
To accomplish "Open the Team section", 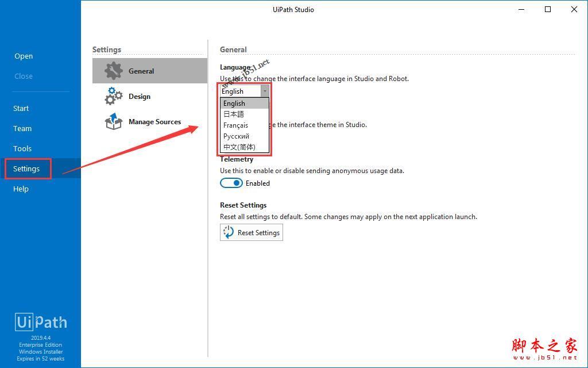I will coord(22,128).
